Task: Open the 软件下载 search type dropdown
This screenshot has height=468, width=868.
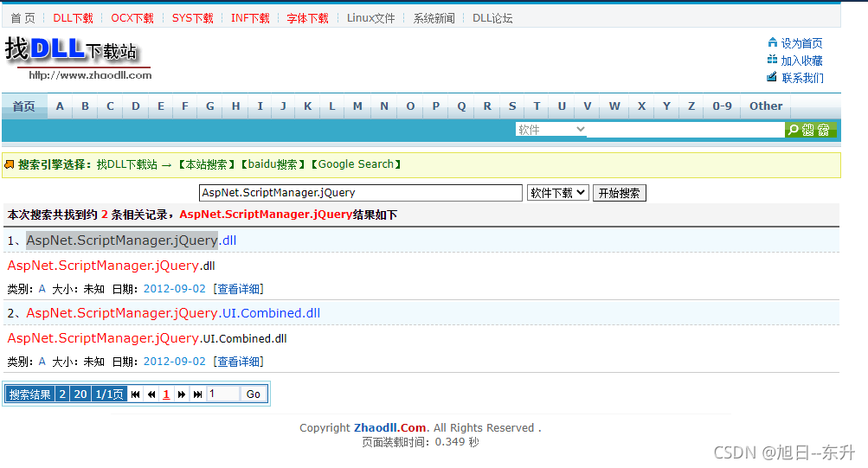Action: [557, 193]
